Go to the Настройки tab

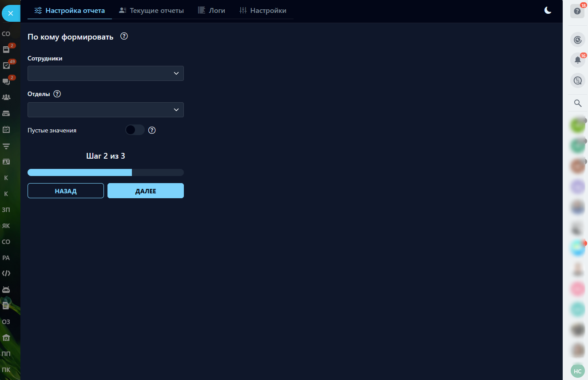tap(263, 10)
